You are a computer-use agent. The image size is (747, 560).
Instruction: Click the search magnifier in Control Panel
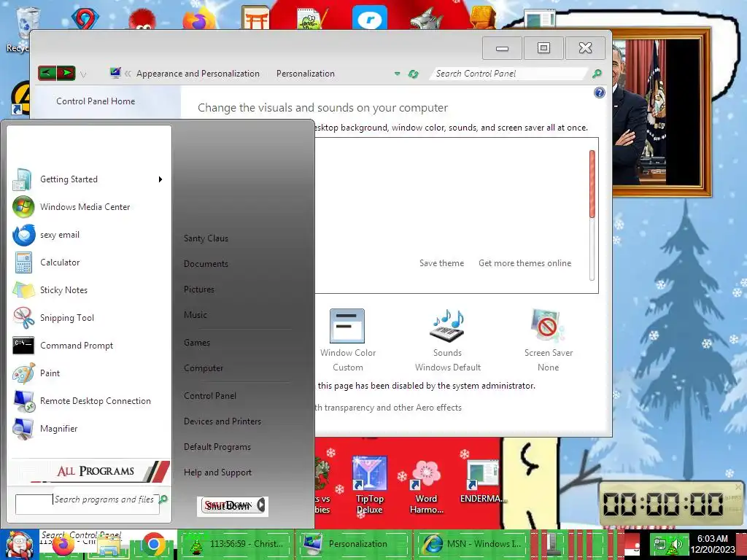597,74
